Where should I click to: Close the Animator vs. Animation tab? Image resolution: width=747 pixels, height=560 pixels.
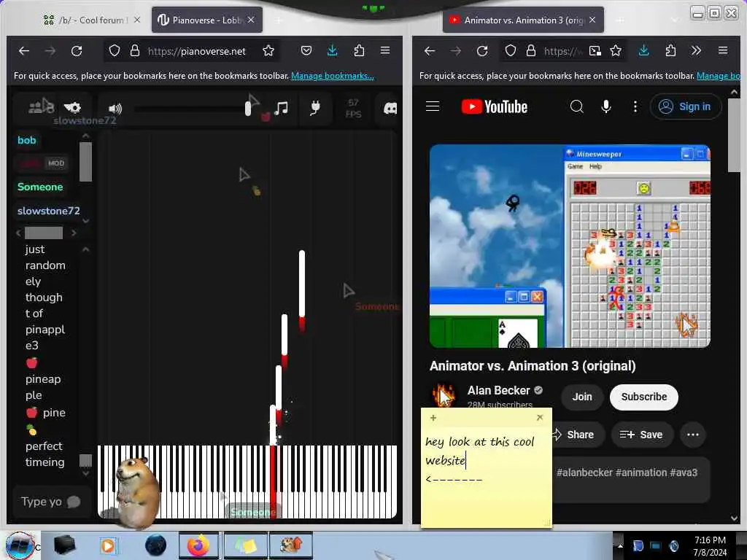coord(592,20)
